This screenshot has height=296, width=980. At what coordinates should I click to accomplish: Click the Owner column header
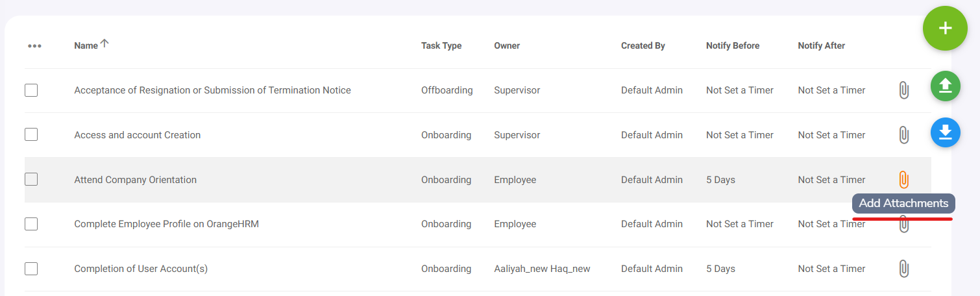pos(507,45)
